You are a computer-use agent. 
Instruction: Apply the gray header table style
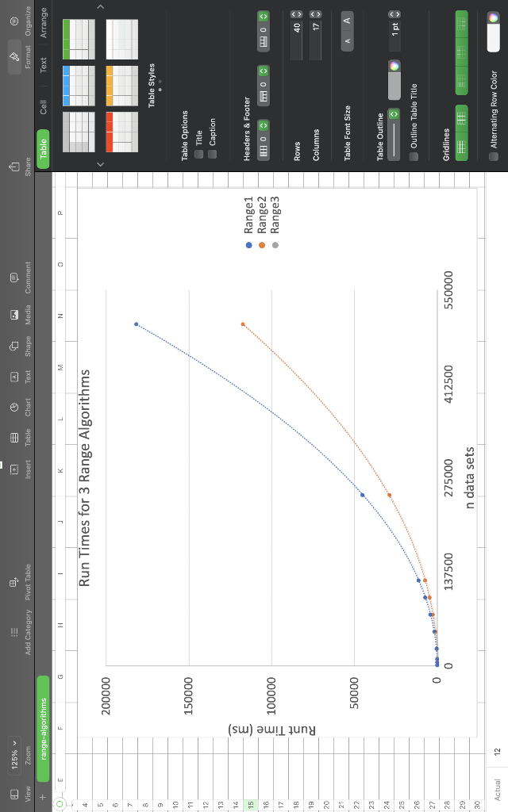[x=79, y=132]
